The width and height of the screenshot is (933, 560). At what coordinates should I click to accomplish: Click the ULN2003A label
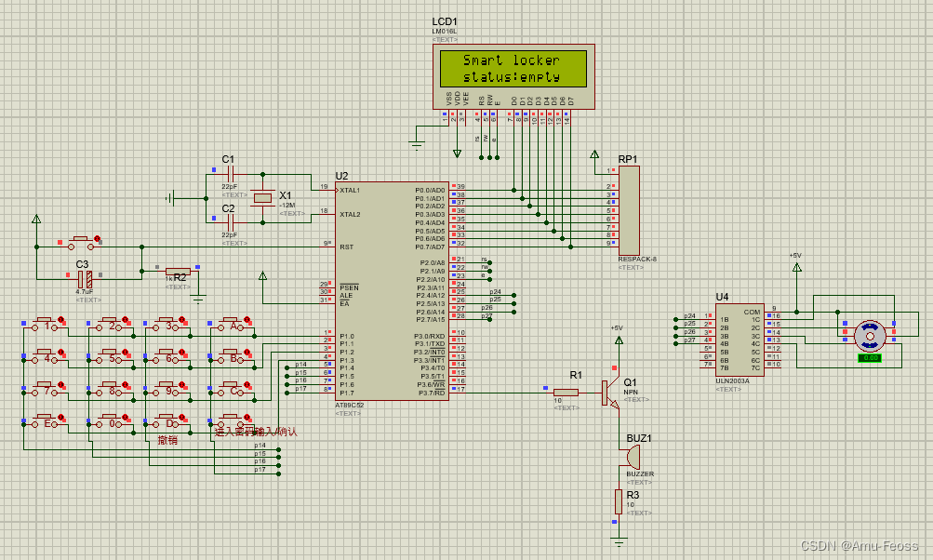point(732,380)
